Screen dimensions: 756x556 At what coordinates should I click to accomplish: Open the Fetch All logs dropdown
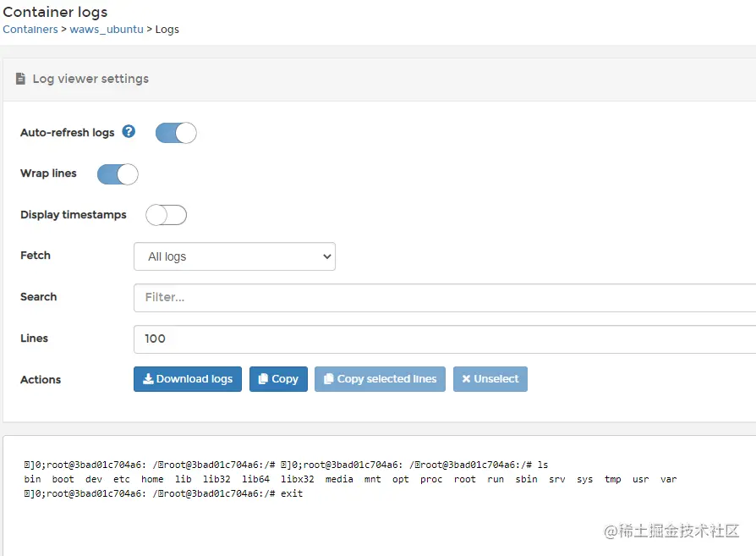click(x=234, y=256)
